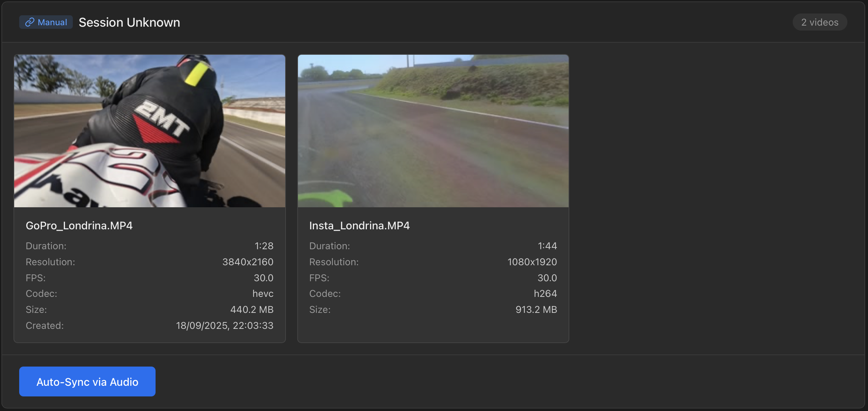Click the Session Unknown title
868x411 pixels.
129,22
